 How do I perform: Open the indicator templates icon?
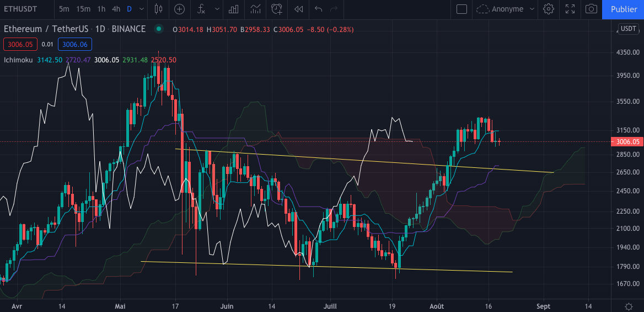tap(255, 9)
